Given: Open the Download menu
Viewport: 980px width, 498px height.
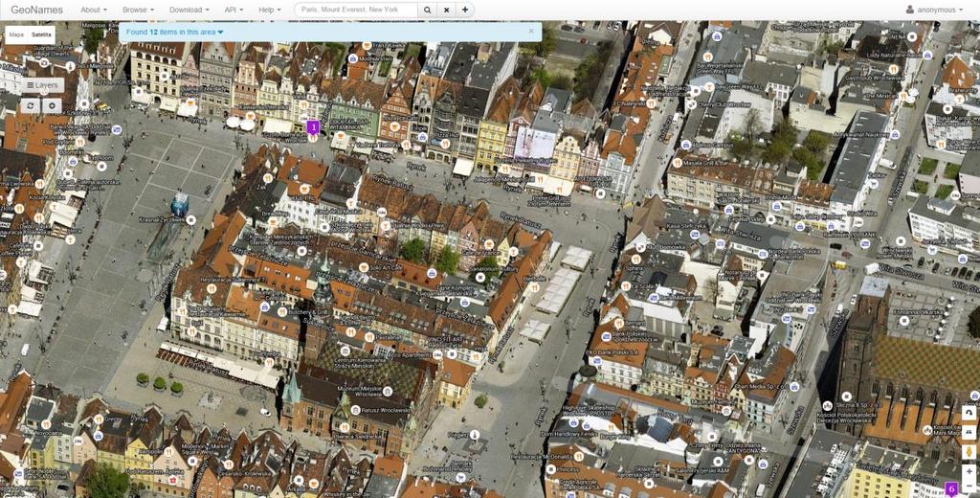Looking at the screenshot, I should [189, 10].
